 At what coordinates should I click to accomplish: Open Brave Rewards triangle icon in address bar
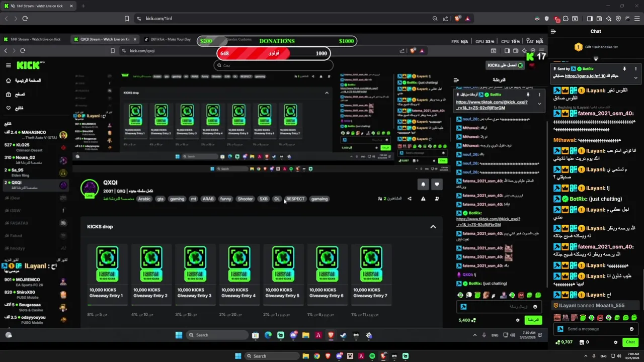pyautogui.click(x=467, y=19)
